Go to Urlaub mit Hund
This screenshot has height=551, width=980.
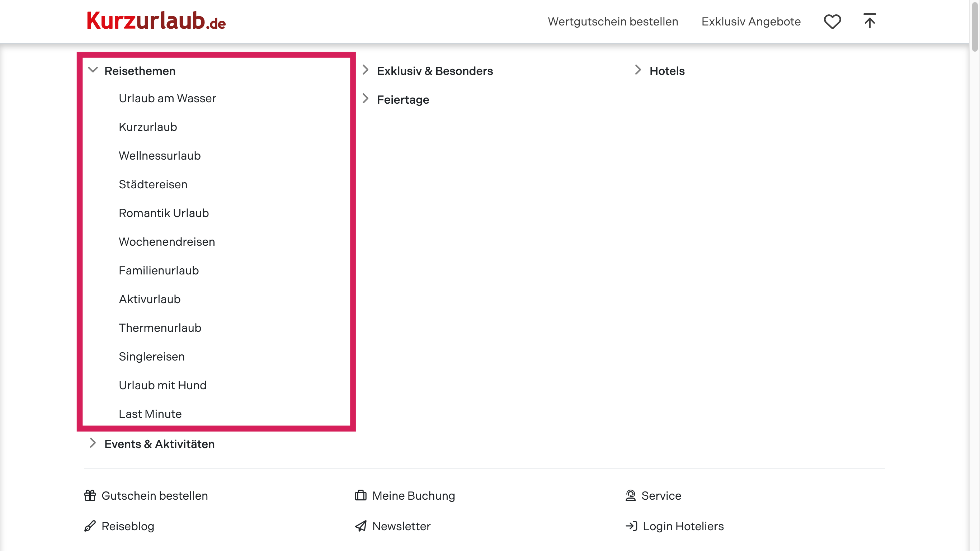click(x=162, y=385)
